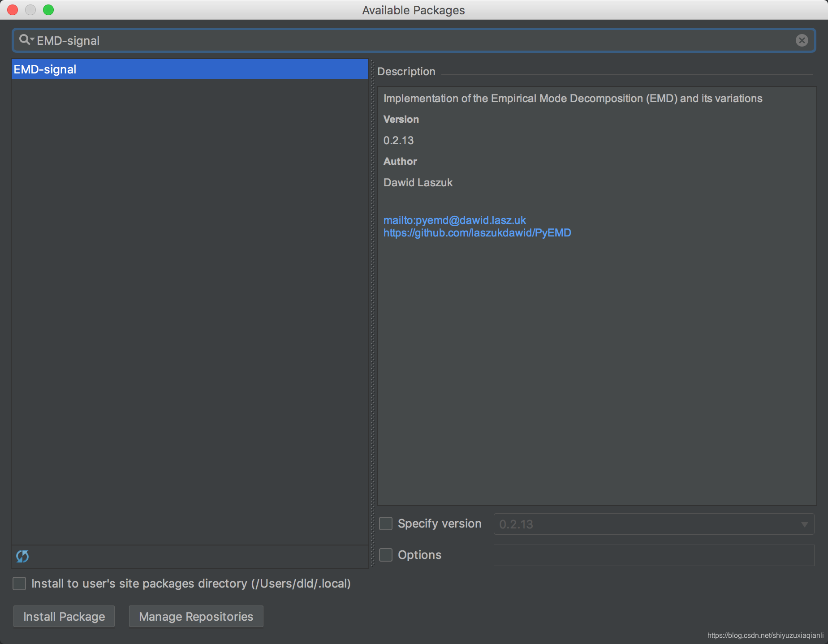
Task: Click the Empirical Mode Decomposition description text
Action: (x=573, y=98)
